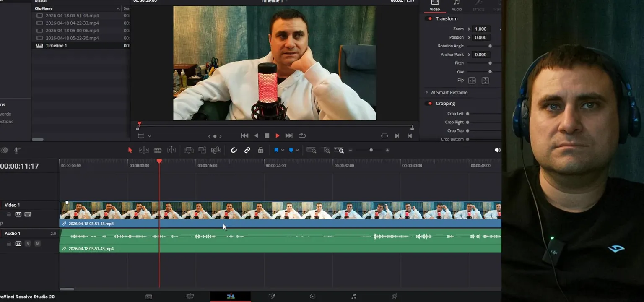Image resolution: width=644 pixels, height=302 pixels.
Task: Click the Full Extent Zoom icon
Action: [311, 150]
